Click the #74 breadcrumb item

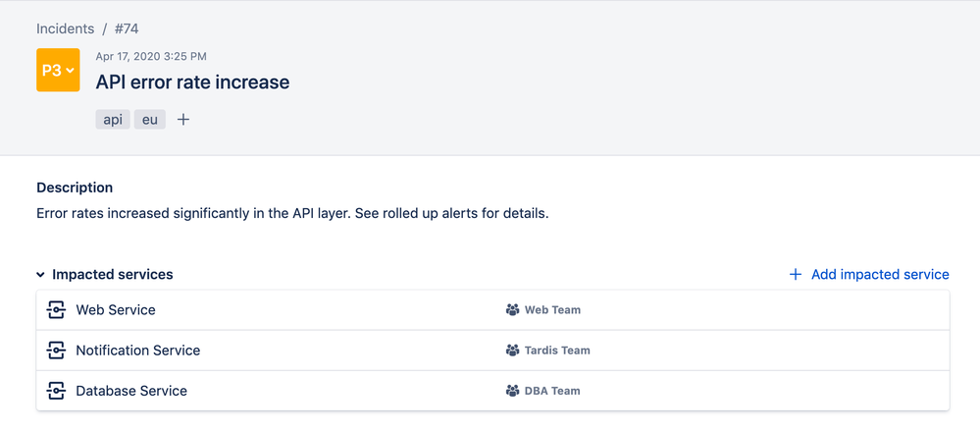tap(127, 29)
